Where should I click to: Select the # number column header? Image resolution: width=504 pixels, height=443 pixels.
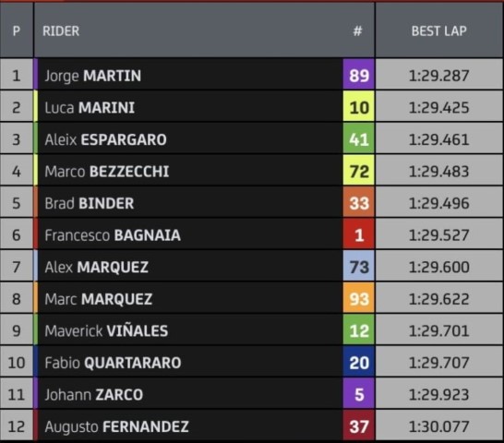tap(357, 30)
